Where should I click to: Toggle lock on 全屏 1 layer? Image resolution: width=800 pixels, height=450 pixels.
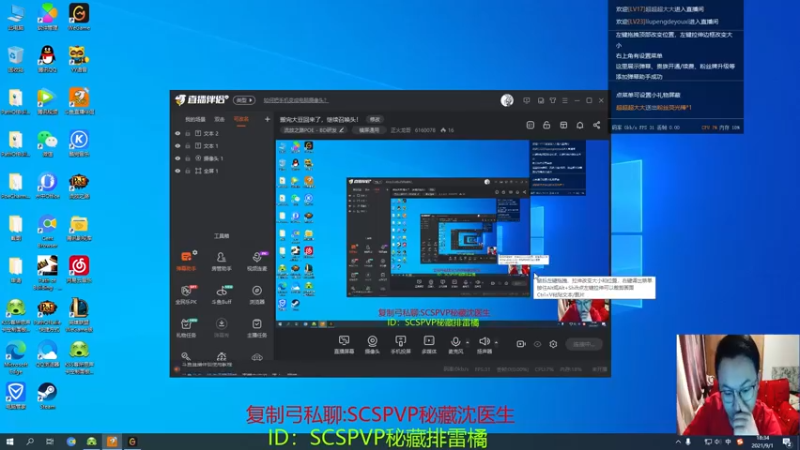pos(188,171)
